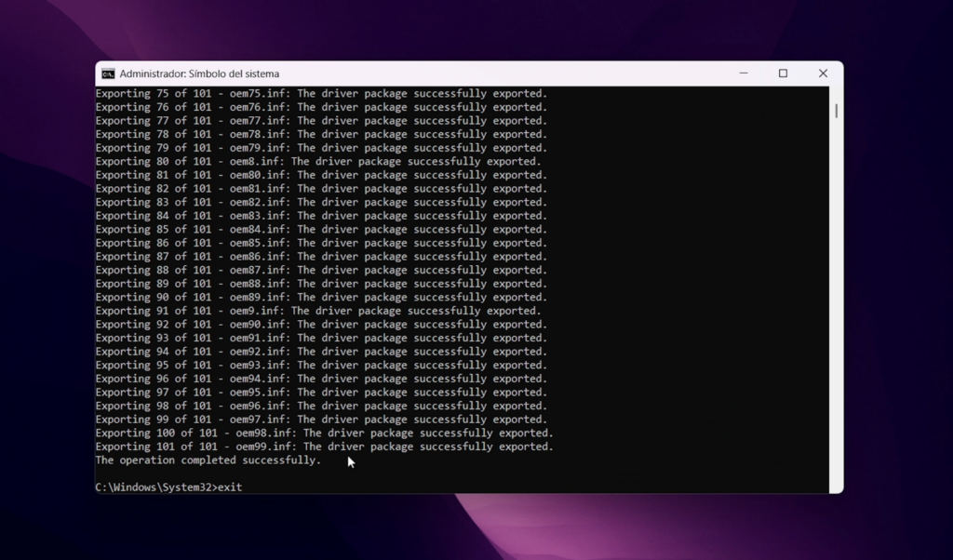
Task: Click the oem8.inf export line
Action: tap(317, 162)
